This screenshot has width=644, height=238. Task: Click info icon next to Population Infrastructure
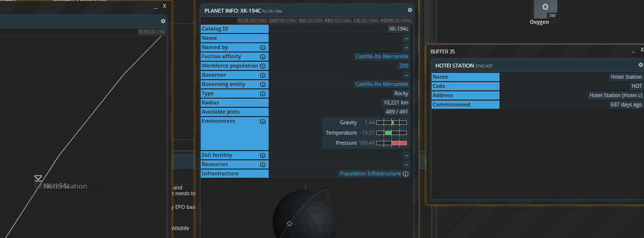(x=405, y=174)
